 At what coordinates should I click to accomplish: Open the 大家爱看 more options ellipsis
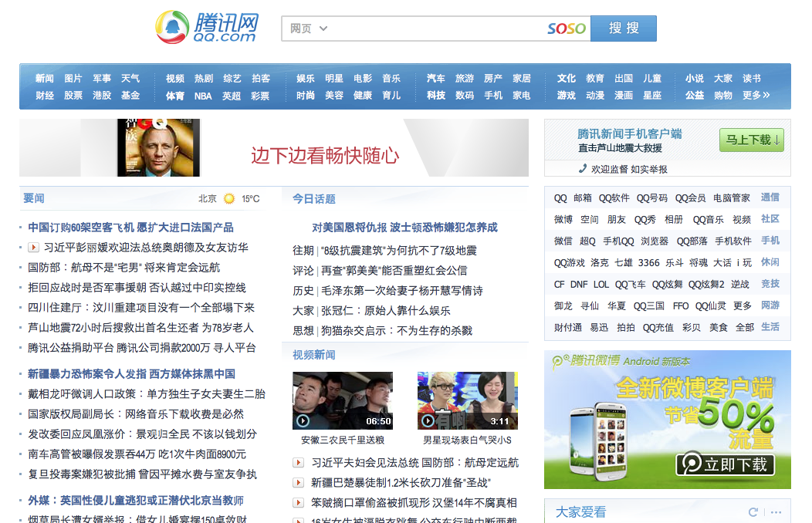pyautogui.click(x=776, y=512)
